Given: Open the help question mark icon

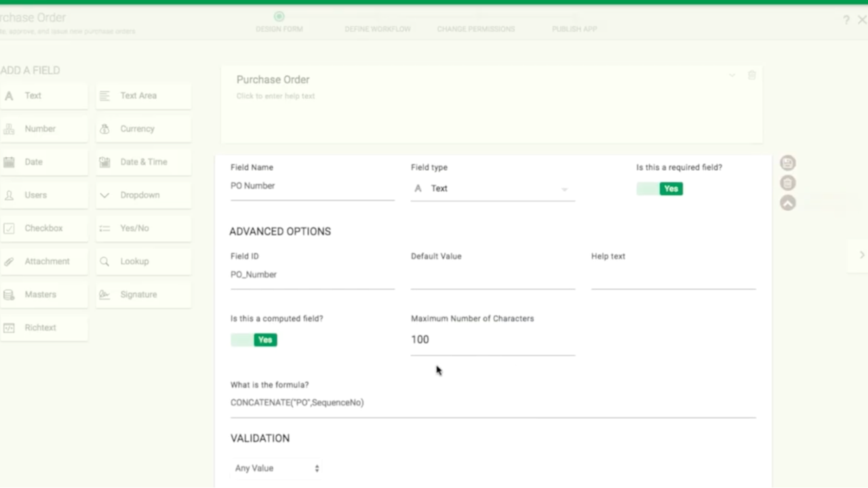Looking at the screenshot, I should tap(846, 20).
